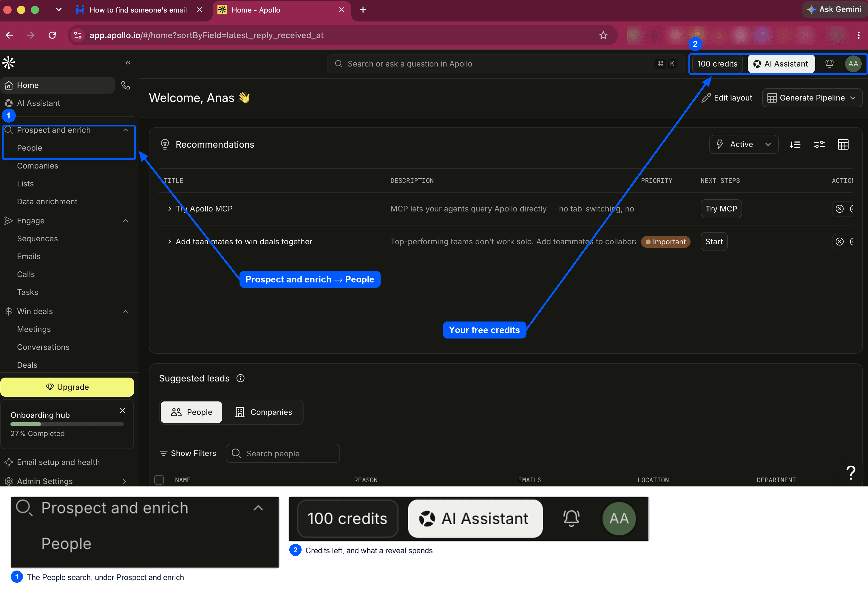Open site information icon in address bar
The width and height of the screenshot is (868, 595).
[x=78, y=35]
